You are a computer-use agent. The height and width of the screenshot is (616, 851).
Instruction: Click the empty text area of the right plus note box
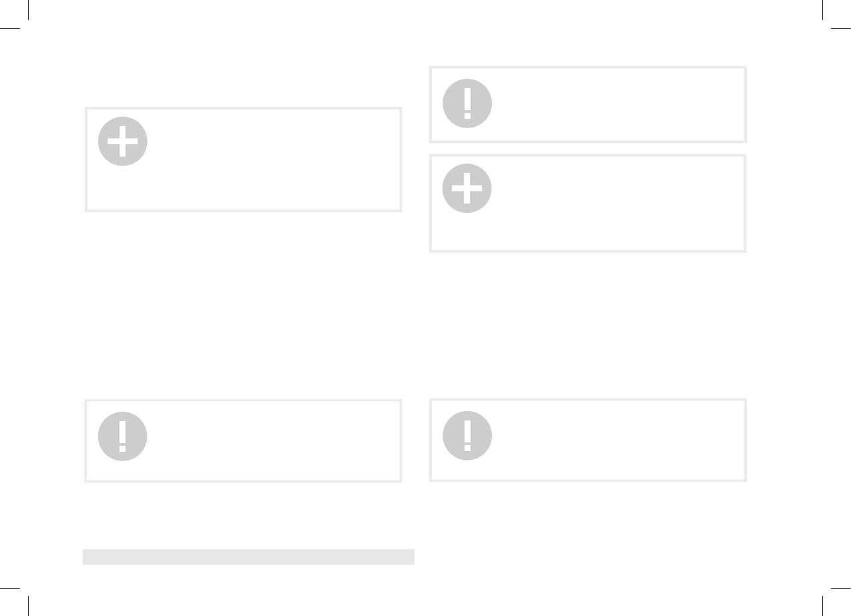[614, 204]
